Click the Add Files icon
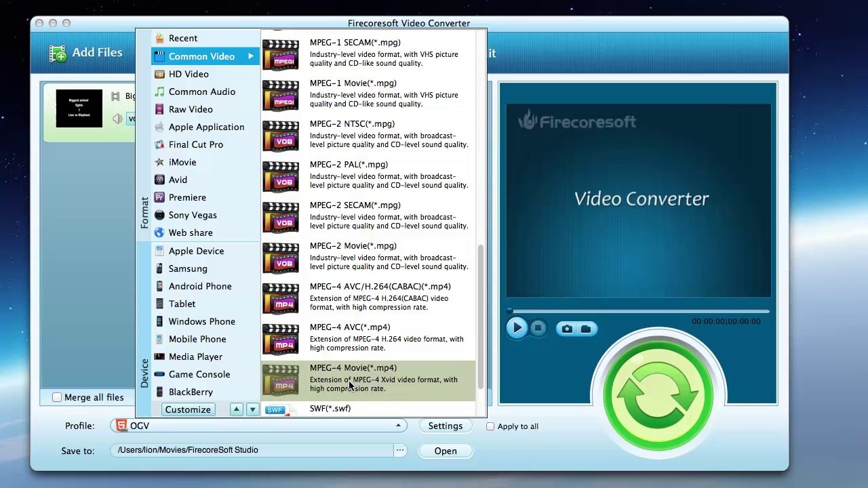868x488 pixels. click(58, 53)
